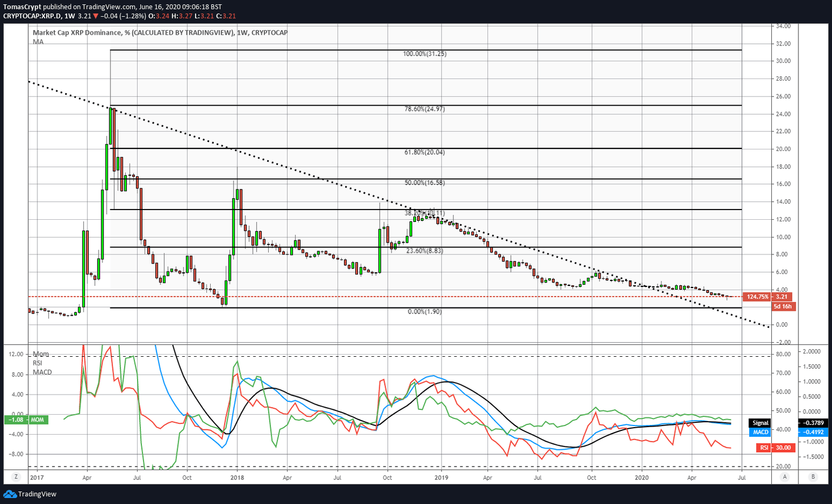This screenshot has height=504, width=832.
Task: Click the Market Cap XRP Dominance chart title
Action: click(160, 32)
